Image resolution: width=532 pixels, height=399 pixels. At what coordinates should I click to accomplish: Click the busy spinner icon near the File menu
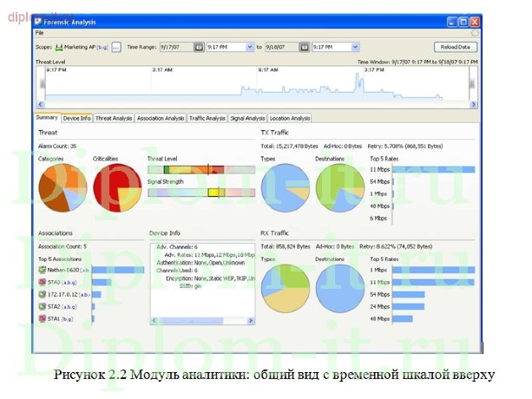point(475,33)
